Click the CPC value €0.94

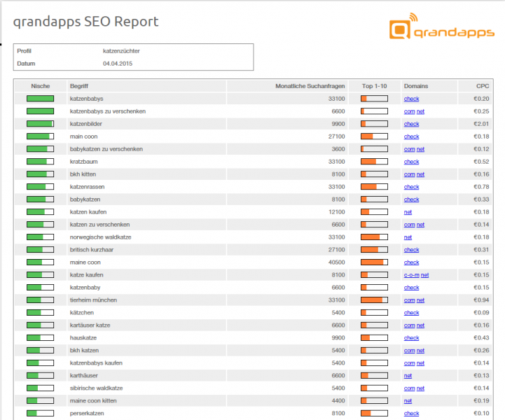pos(481,300)
